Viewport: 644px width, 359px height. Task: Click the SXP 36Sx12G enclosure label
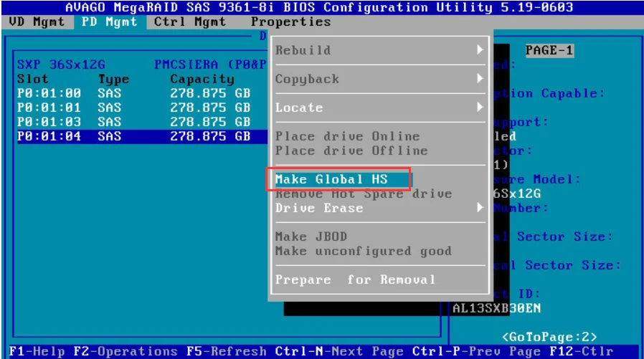61,64
